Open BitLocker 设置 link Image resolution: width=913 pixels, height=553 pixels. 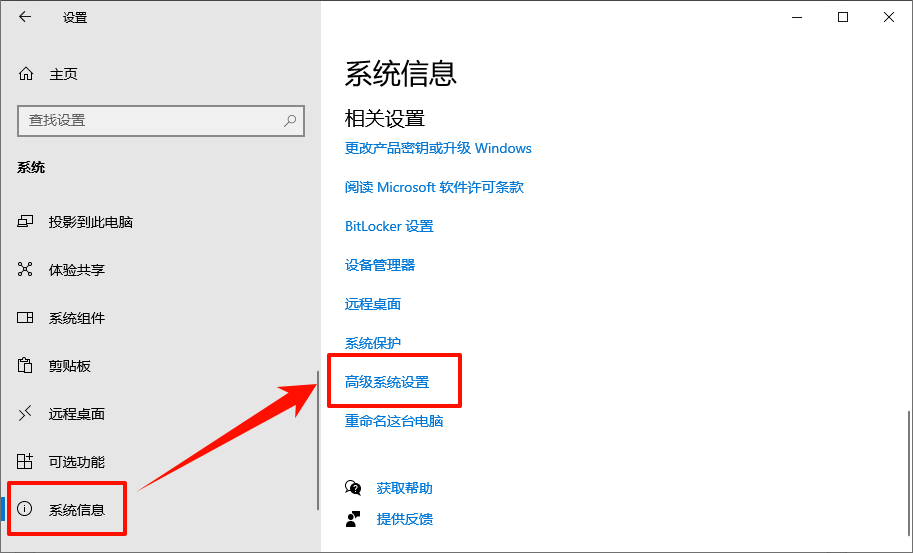(x=389, y=226)
